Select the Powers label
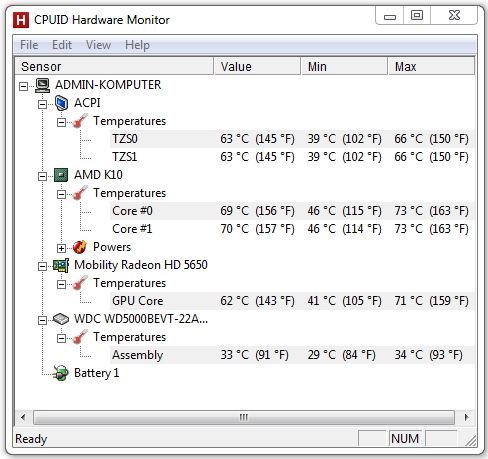488x459 pixels. pos(112,247)
